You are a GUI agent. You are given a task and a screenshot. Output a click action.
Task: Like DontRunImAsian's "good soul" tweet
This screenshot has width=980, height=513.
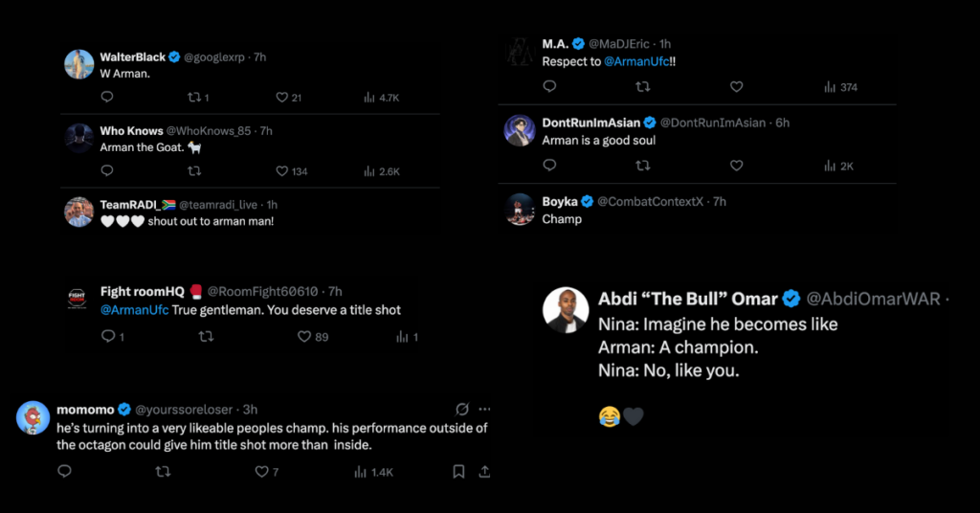[736, 165]
